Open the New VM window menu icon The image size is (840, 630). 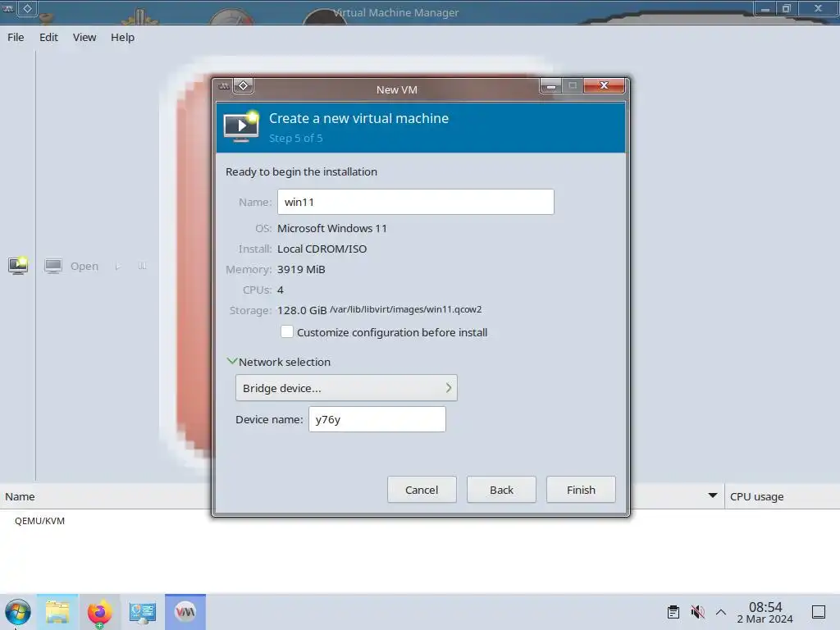click(x=224, y=85)
